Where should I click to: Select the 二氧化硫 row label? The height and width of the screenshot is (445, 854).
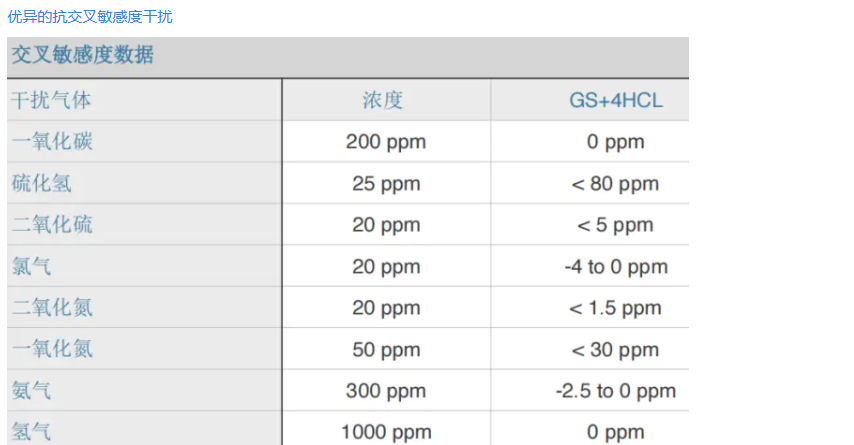click(52, 225)
